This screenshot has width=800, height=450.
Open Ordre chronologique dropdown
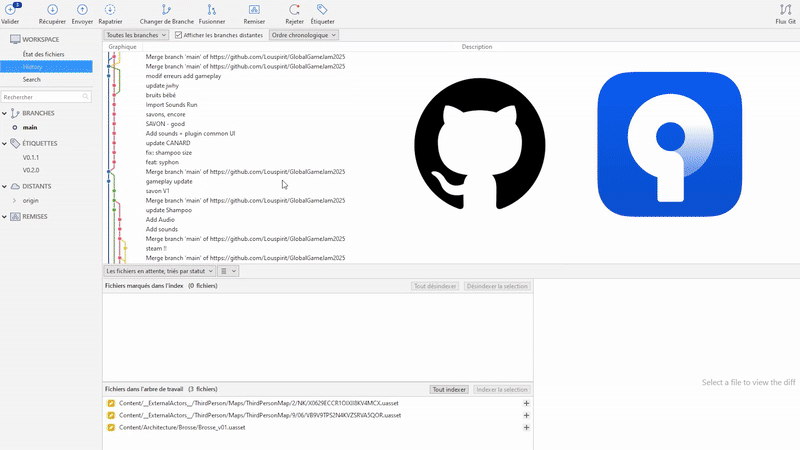point(304,35)
